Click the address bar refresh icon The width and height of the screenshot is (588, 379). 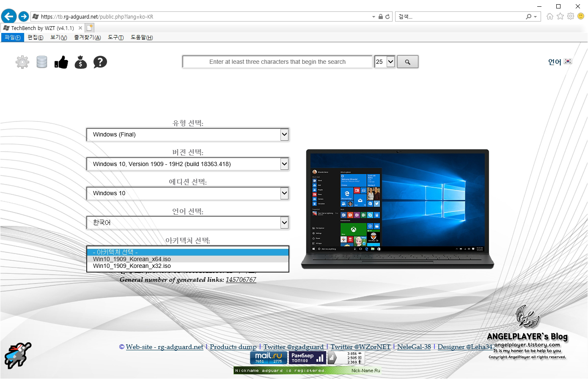(387, 17)
